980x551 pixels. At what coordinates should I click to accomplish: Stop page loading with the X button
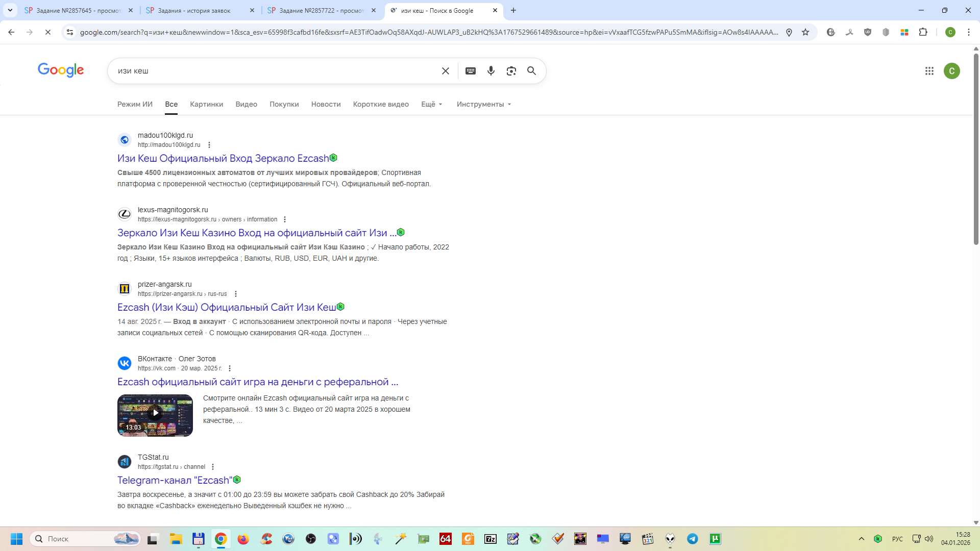click(47, 32)
